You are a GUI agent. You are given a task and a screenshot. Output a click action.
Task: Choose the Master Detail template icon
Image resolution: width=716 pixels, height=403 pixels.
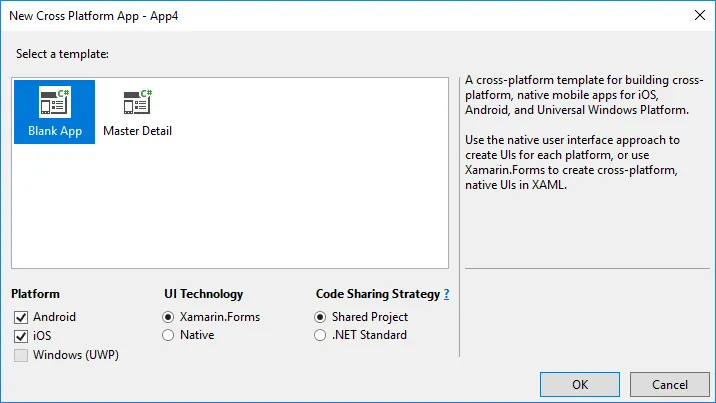coord(137,103)
